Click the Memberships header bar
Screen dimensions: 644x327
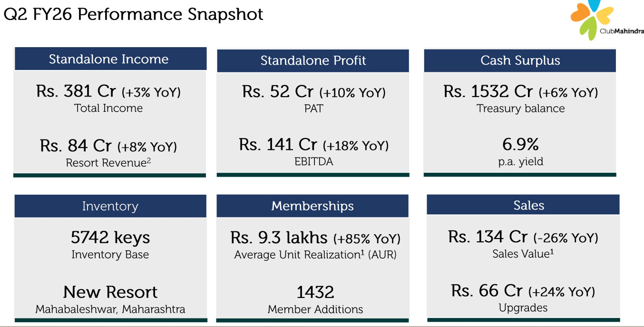[312, 206]
